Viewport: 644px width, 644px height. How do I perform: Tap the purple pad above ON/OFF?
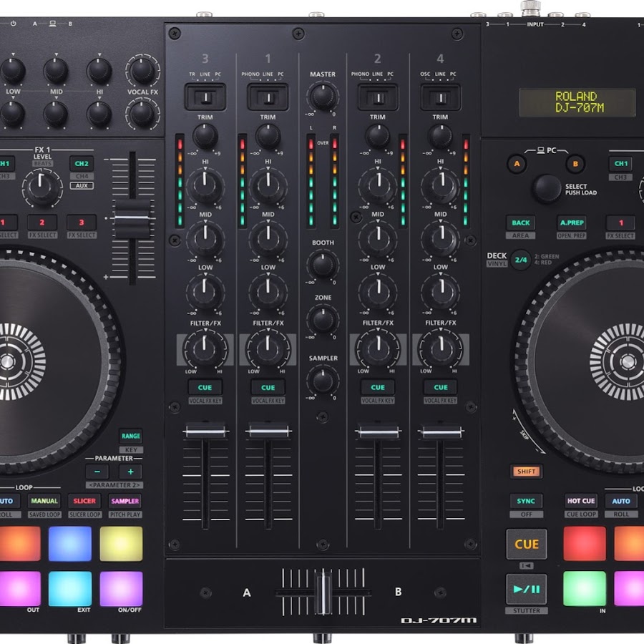121,589
